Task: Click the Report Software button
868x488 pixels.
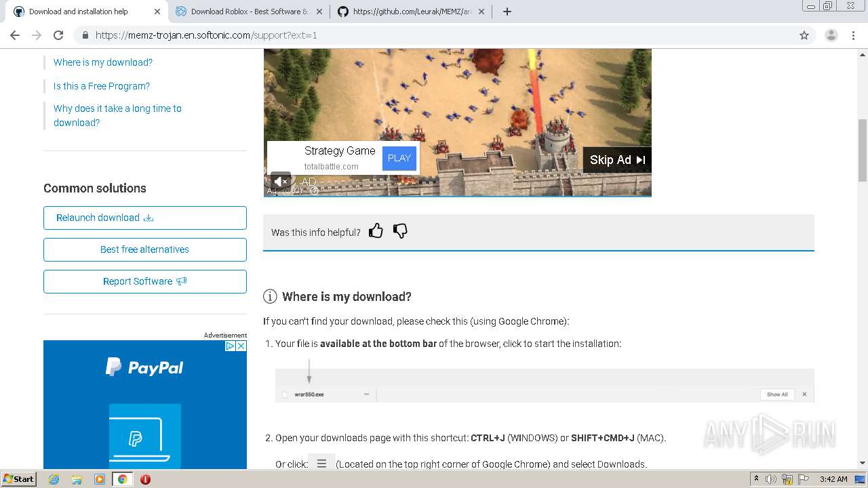Action: coord(145,281)
